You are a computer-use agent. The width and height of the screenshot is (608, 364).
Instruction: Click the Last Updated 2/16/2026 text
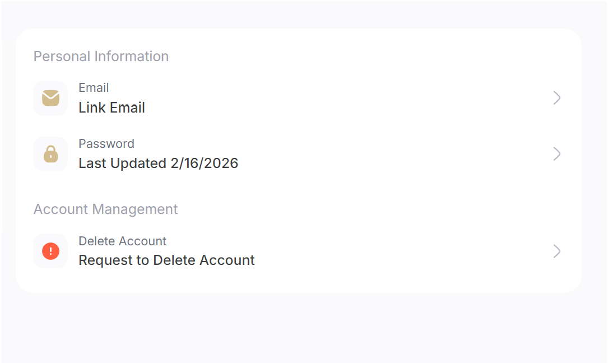158,163
